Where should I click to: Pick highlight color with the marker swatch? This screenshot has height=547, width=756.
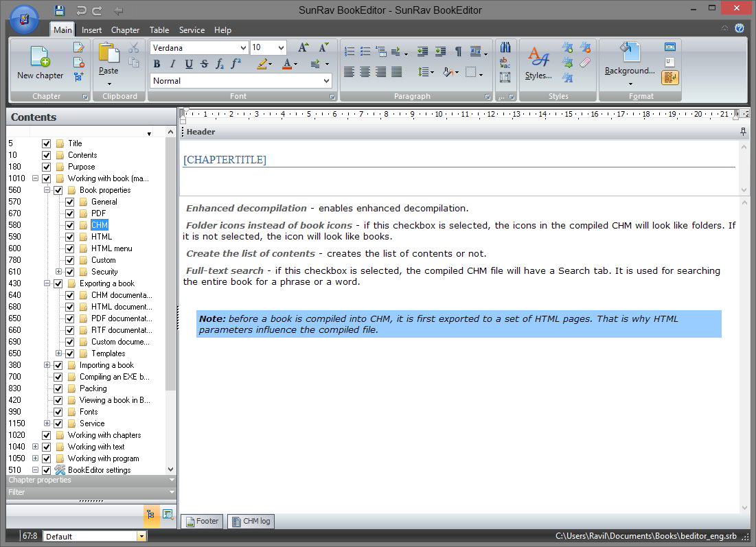coord(262,64)
